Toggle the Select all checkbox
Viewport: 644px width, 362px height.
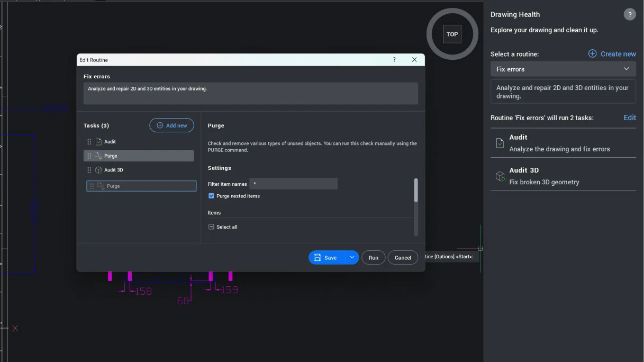point(211,227)
